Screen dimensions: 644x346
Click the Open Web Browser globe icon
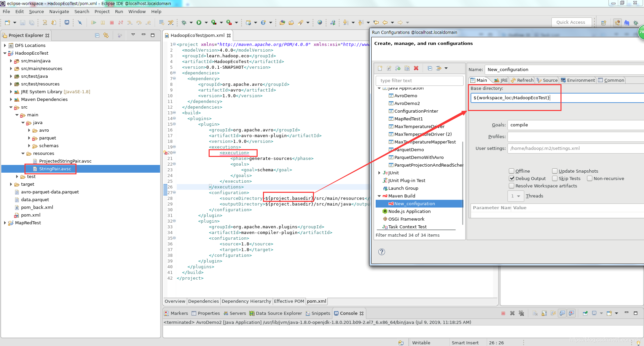pos(320,22)
